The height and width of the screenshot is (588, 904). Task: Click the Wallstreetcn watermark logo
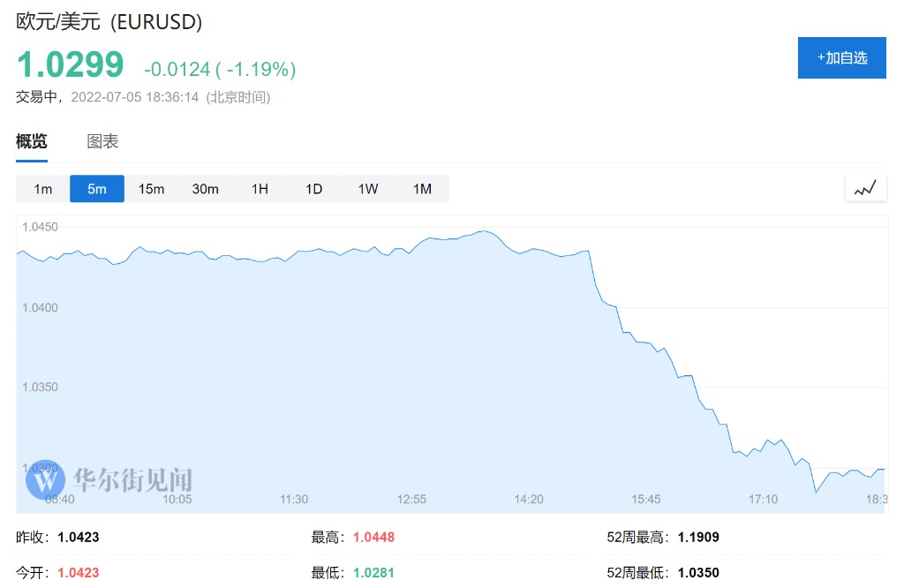46,481
